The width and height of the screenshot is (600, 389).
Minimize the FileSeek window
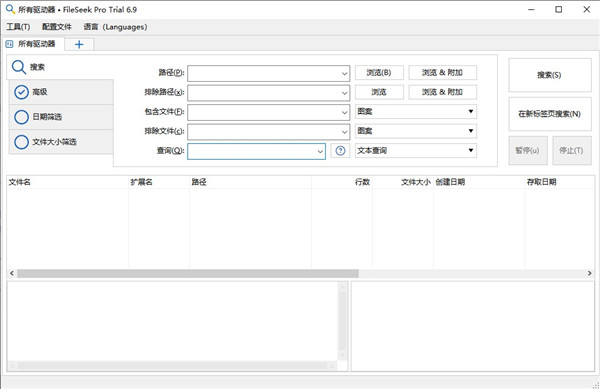point(531,10)
